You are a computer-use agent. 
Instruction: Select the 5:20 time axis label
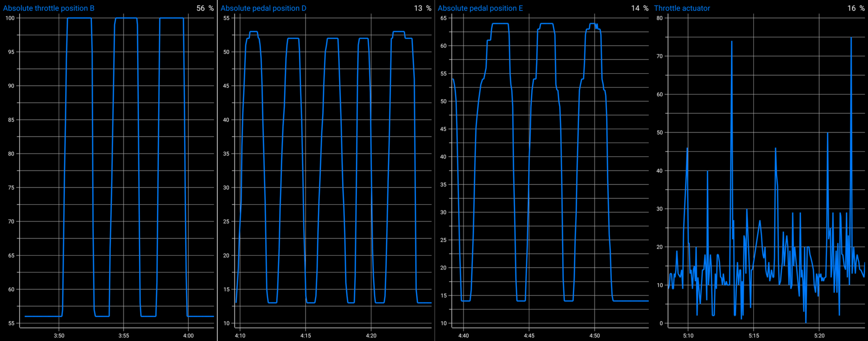click(819, 335)
